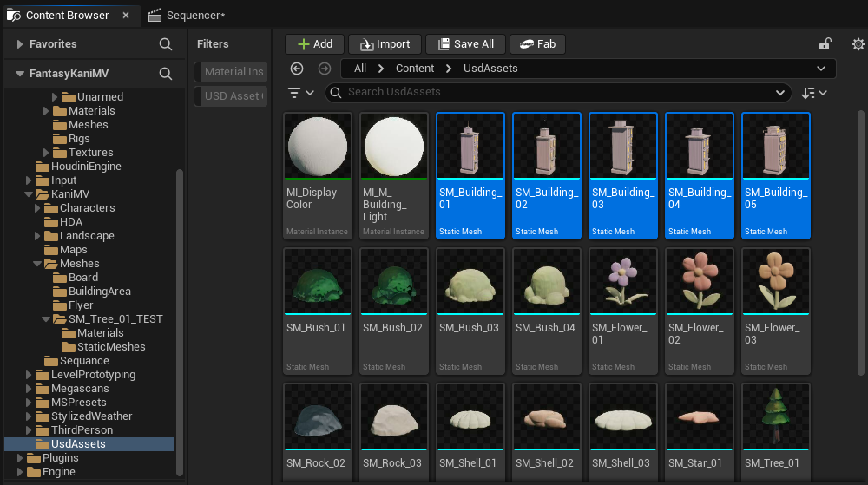Select the SM_Flower_03 asset
Image resolution: width=868 pixels, height=485 pixels.
point(776,311)
